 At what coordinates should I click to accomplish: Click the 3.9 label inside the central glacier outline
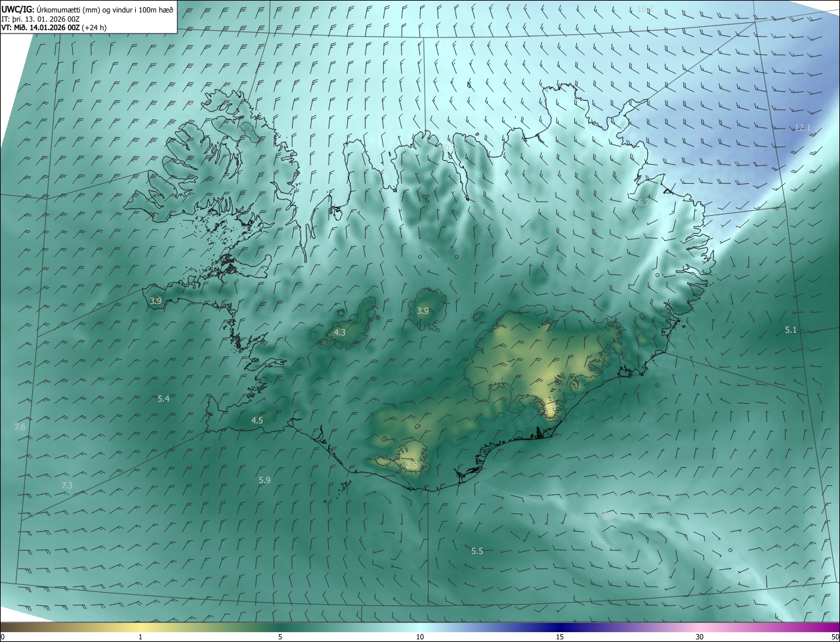423,310
